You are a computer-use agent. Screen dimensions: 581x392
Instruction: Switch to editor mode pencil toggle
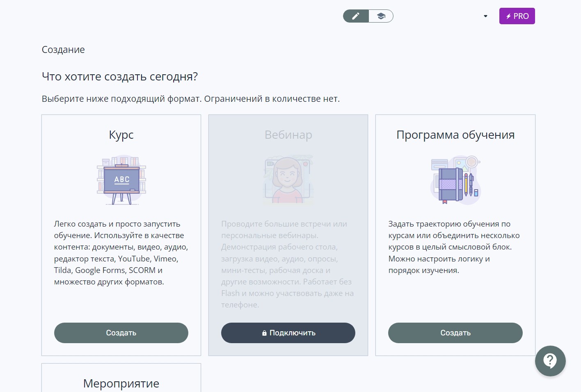click(x=356, y=16)
